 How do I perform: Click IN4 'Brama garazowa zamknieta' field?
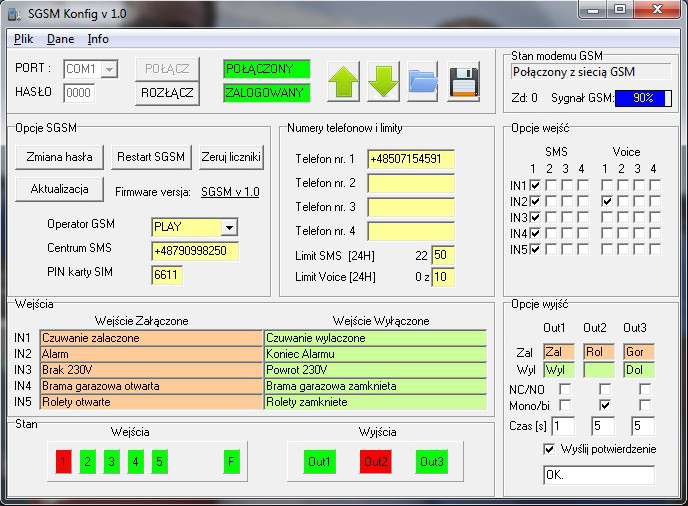coord(376,386)
